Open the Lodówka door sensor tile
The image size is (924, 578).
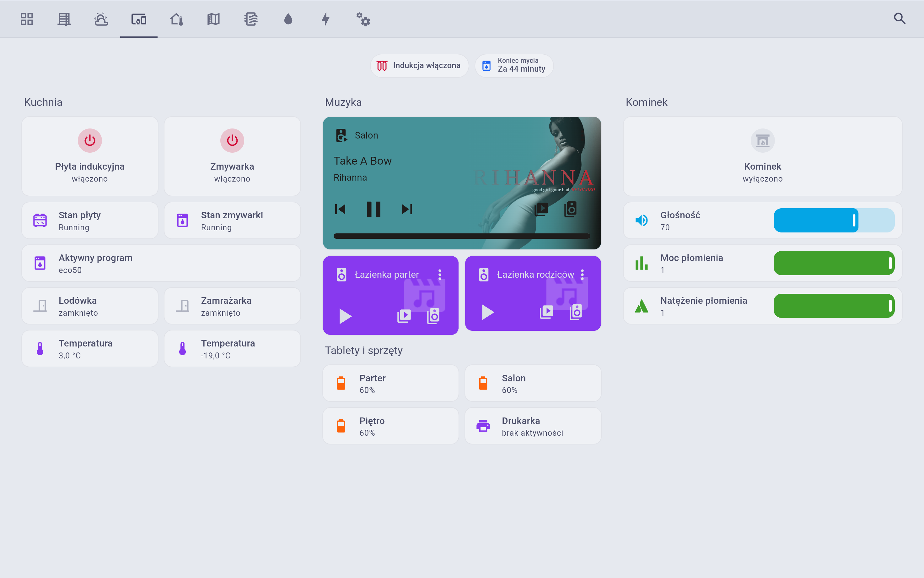[x=90, y=306]
